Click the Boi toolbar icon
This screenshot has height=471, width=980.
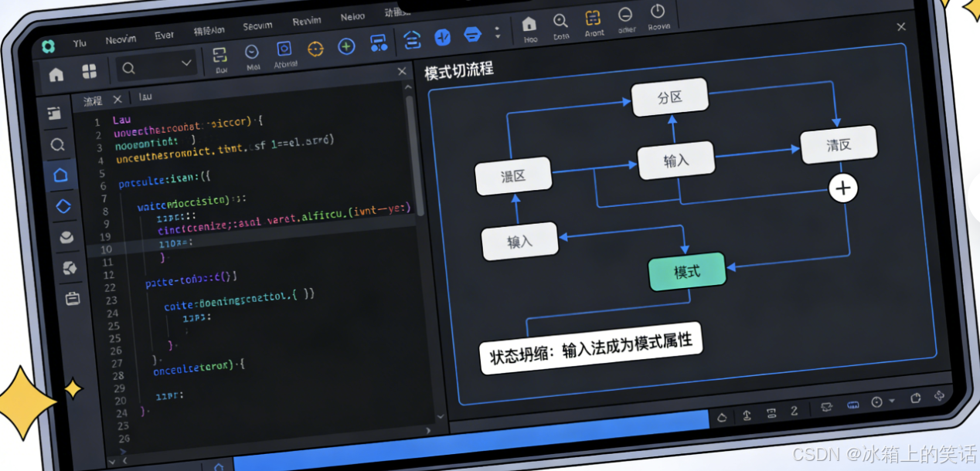pyautogui.click(x=220, y=55)
